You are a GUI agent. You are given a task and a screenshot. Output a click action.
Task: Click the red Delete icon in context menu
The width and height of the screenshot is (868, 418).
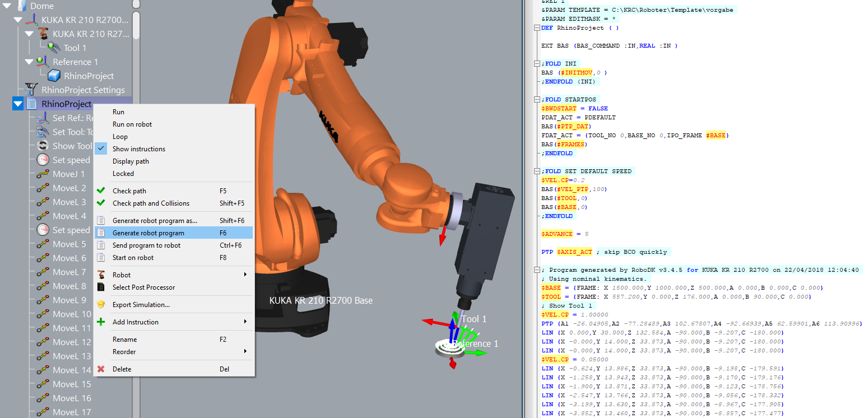click(101, 369)
